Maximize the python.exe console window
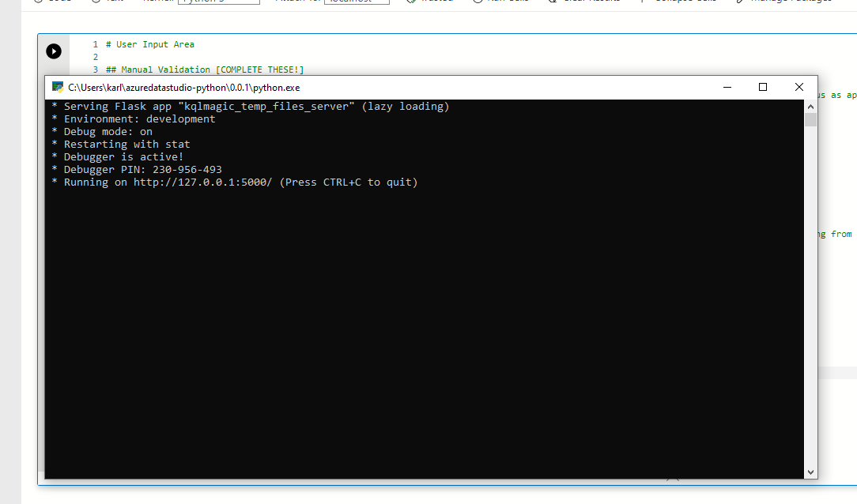 click(x=762, y=87)
